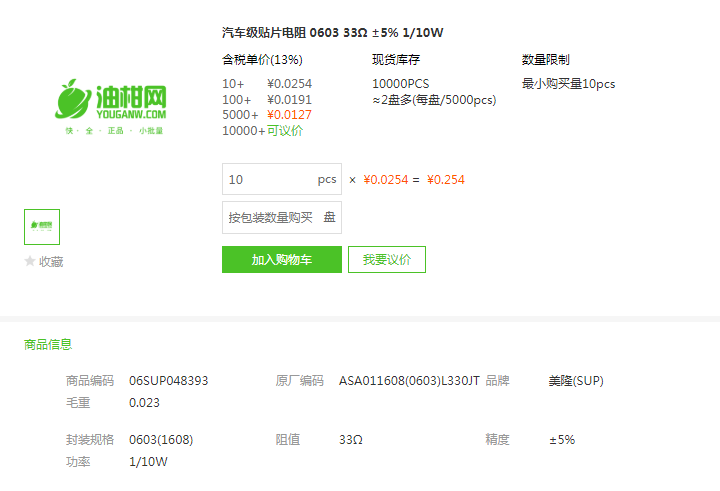Focus the 按包装数量购买 reel quantity field
Image resolution: width=720 pixels, height=491 pixels.
click(x=282, y=217)
